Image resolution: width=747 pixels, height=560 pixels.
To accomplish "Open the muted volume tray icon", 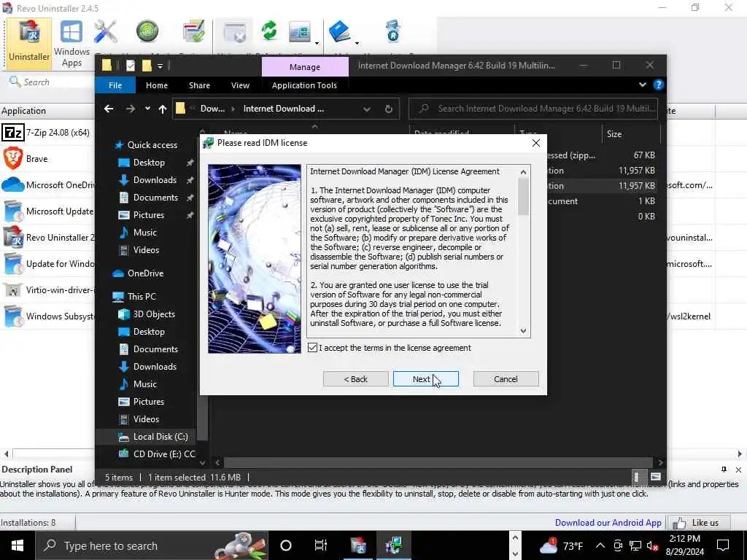I will pyautogui.click(x=653, y=545).
